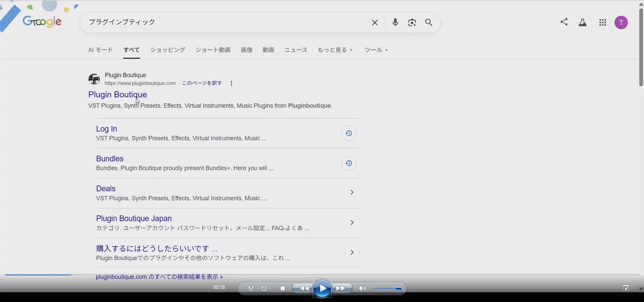644x302 pixels.
Task: Open the three-dot menu for Plugin Boutique
Action: pos(231,83)
